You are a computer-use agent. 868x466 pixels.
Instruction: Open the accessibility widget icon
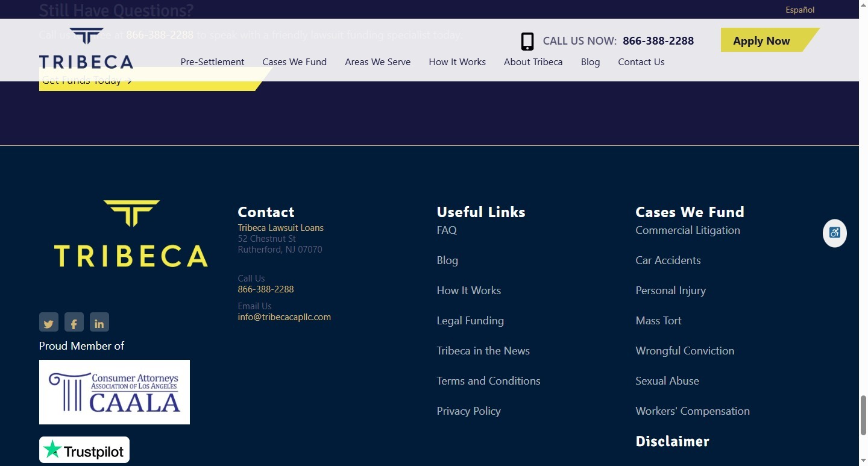point(834,233)
